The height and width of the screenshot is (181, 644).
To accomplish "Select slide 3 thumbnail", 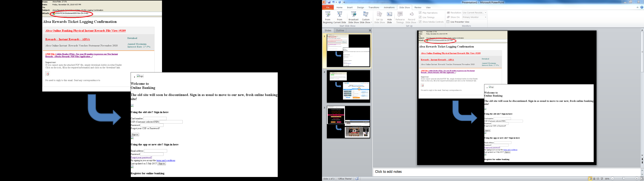I will pyautogui.click(x=348, y=122).
